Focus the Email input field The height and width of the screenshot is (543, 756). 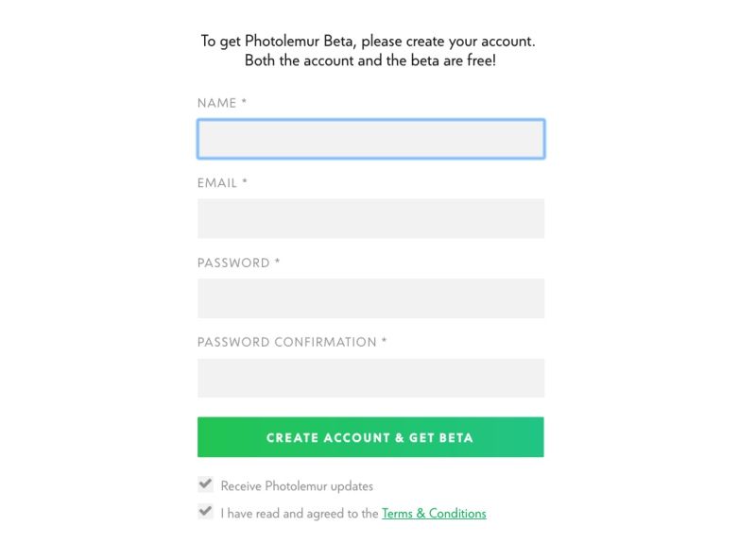pyautogui.click(x=370, y=218)
